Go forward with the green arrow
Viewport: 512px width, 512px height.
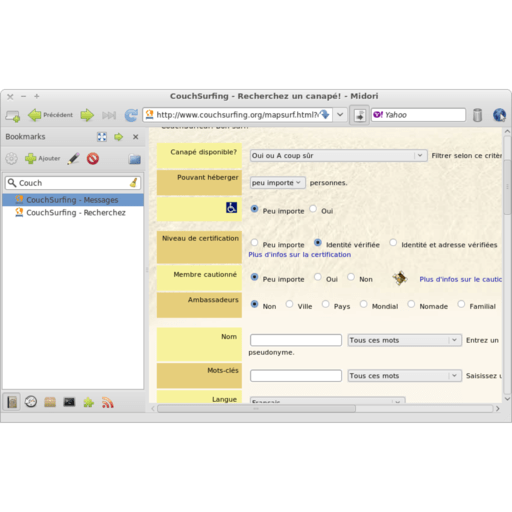tap(87, 115)
